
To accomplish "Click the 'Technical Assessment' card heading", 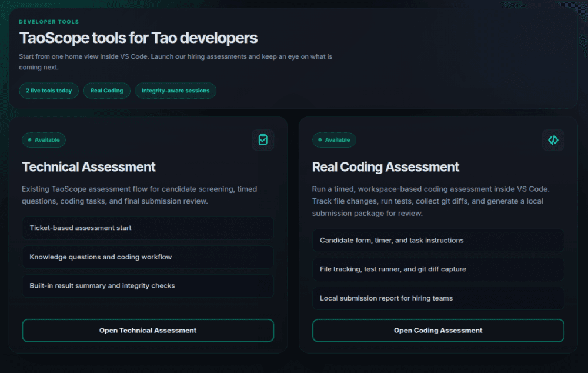I will 89,167.
